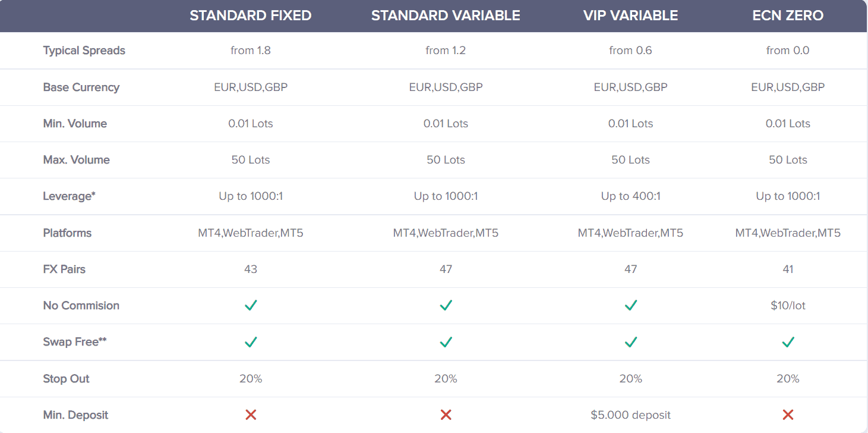Select the STANDARD VARIABLE column header
The width and height of the screenshot is (868, 433).
pos(446,16)
